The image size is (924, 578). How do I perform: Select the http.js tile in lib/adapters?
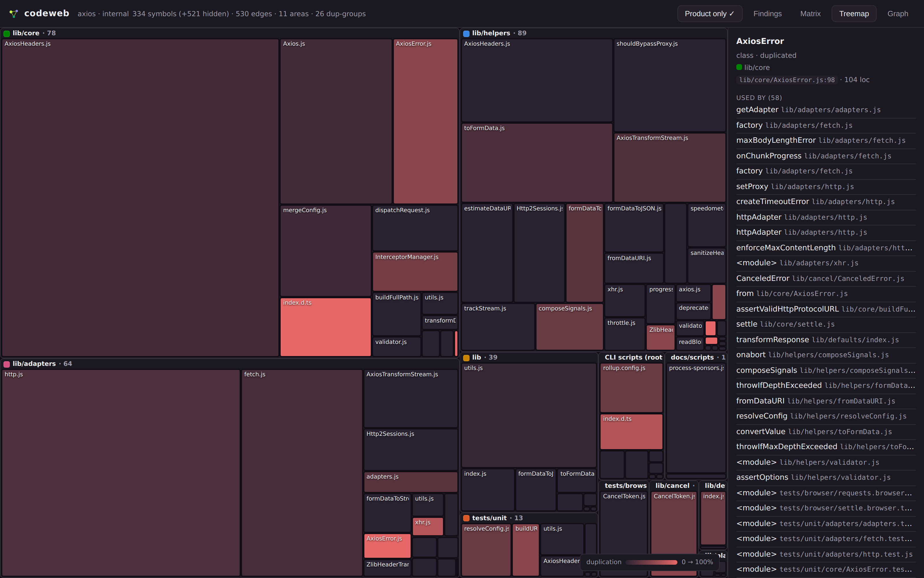point(121,473)
